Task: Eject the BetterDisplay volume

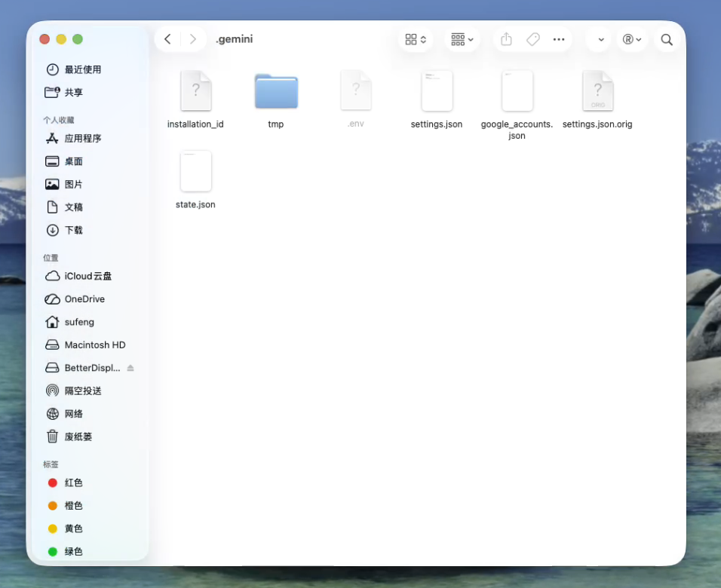Action: pos(130,368)
